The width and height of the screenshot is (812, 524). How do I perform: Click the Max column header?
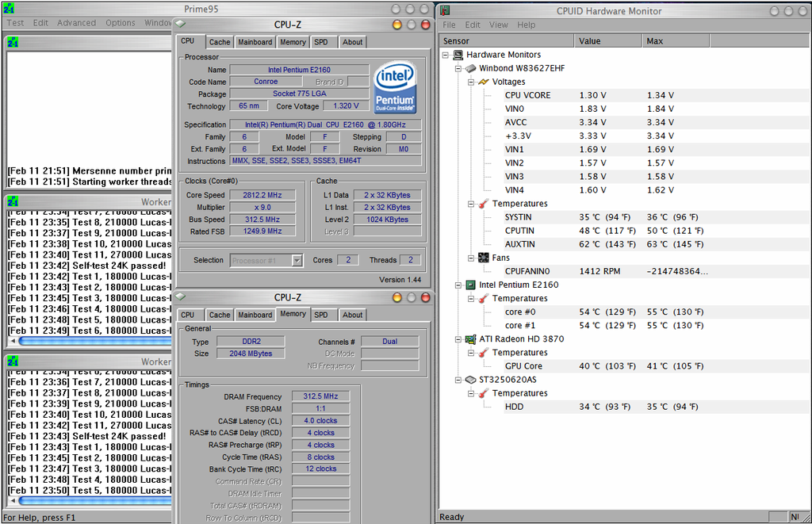[676, 41]
